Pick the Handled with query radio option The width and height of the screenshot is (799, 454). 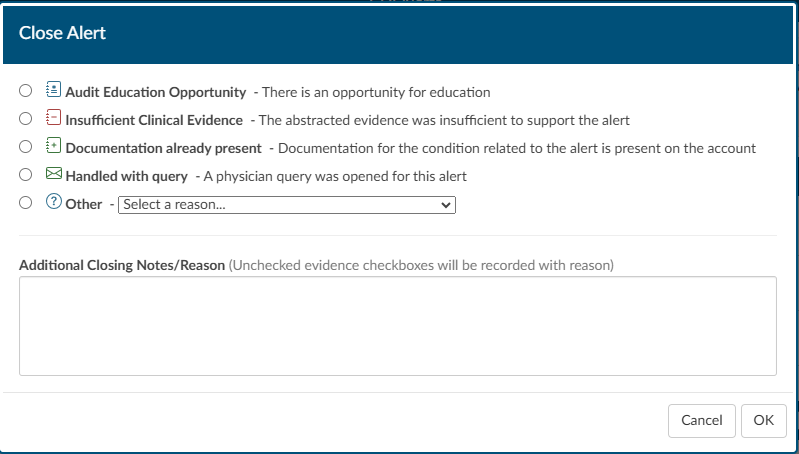pos(25,175)
